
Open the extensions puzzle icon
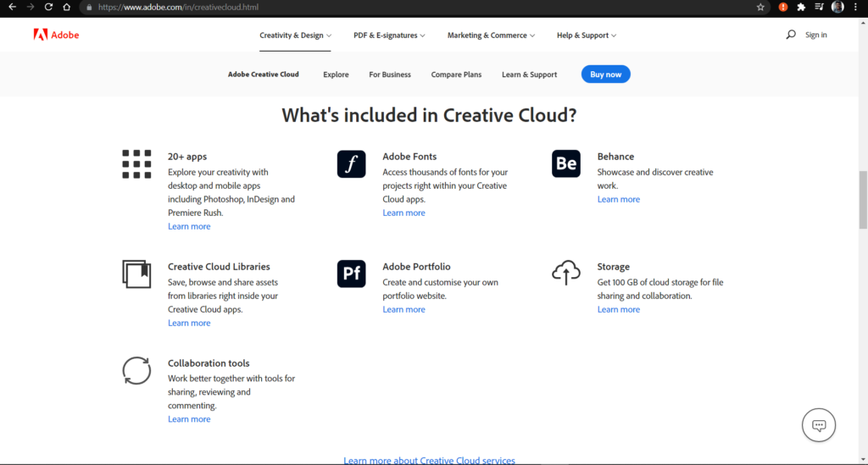[x=801, y=7]
